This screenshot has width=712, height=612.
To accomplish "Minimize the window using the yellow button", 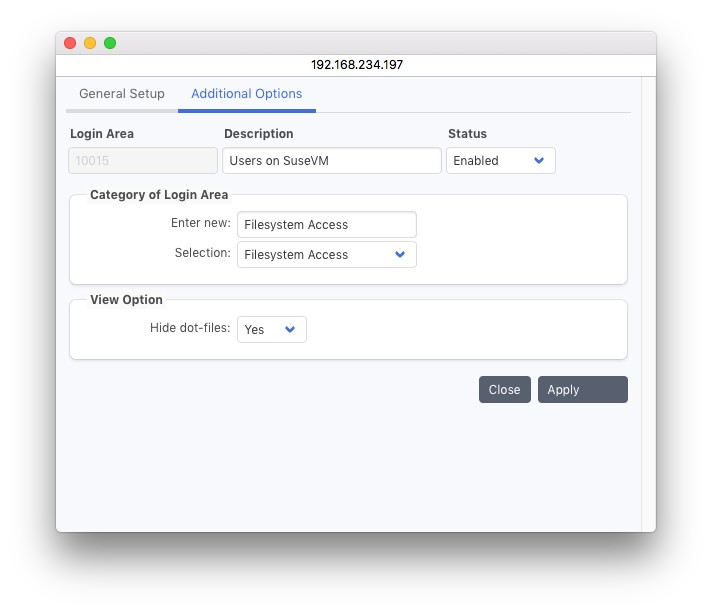I will click(90, 43).
